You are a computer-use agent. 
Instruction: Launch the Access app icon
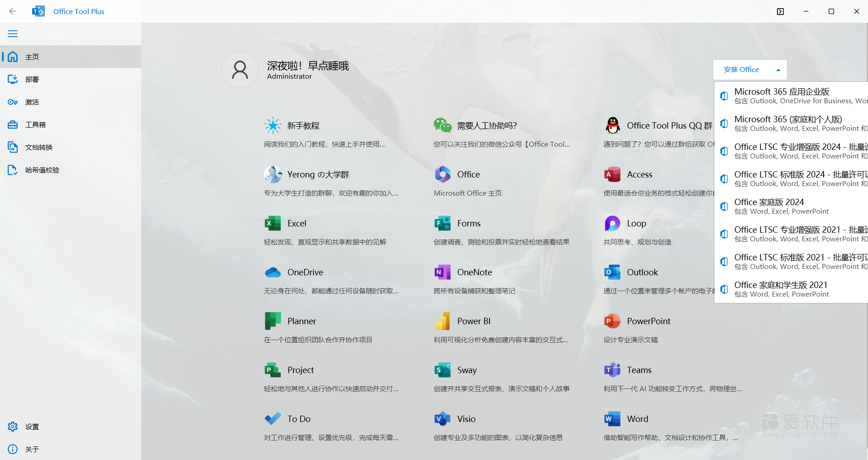click(613, 174)
